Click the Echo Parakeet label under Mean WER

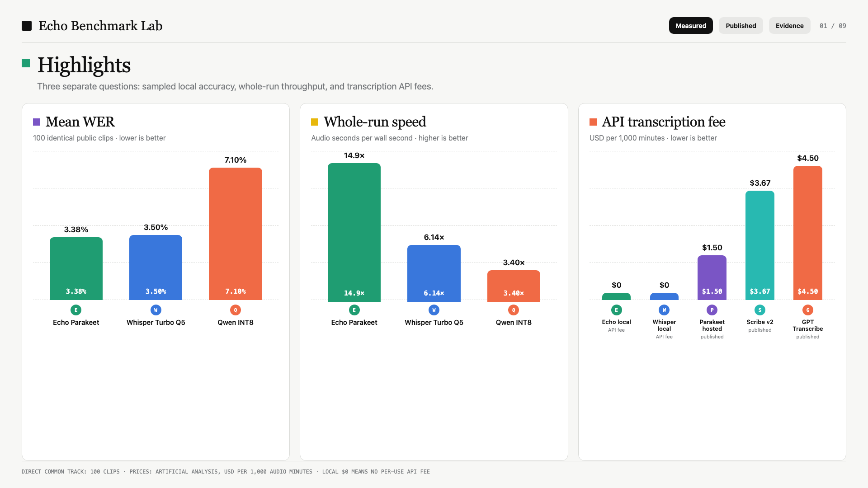pos(76,322)
